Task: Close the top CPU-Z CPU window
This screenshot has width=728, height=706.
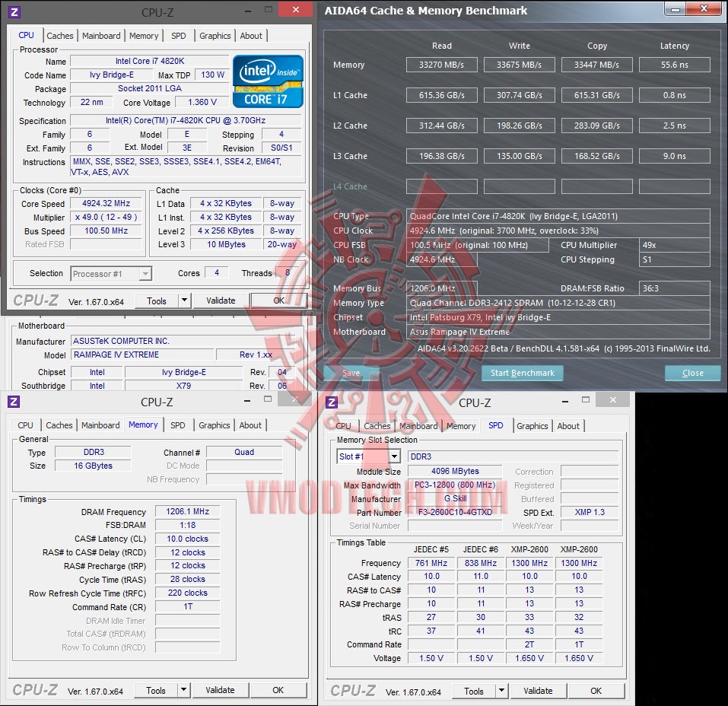Action: coord(295,9)
